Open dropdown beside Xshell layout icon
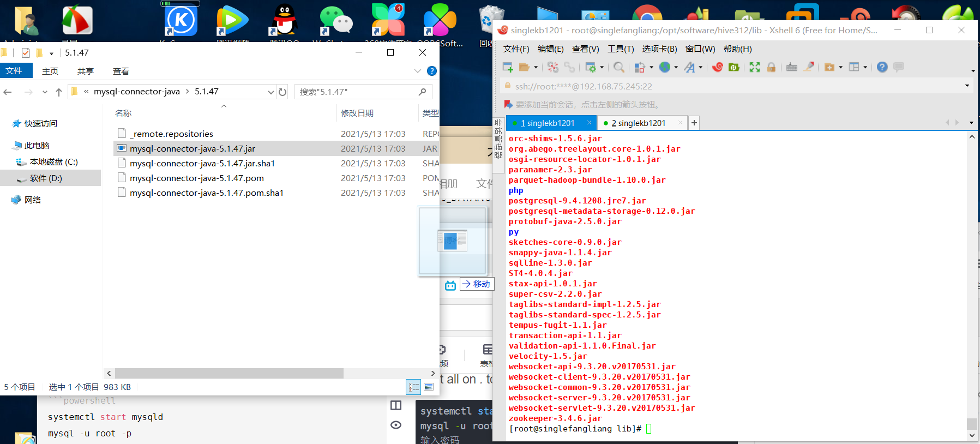The width and height of the screenshot is (980, 444). pos(865,68)
